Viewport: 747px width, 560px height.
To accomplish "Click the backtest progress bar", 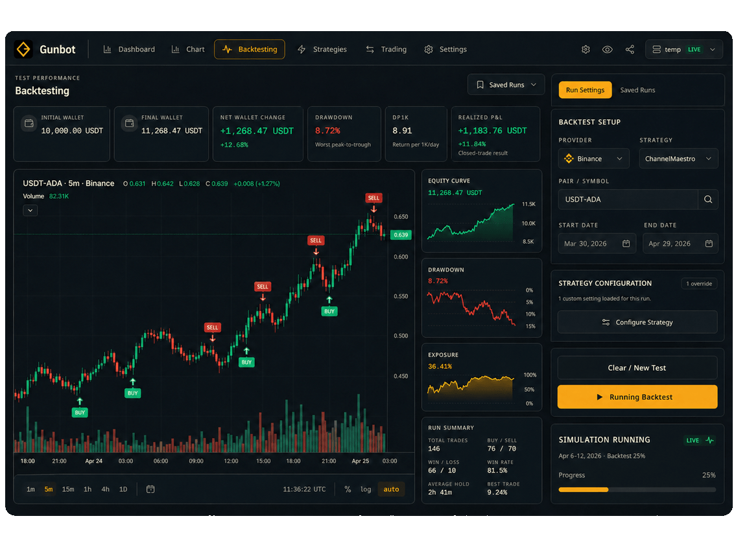I will [637, 489].
